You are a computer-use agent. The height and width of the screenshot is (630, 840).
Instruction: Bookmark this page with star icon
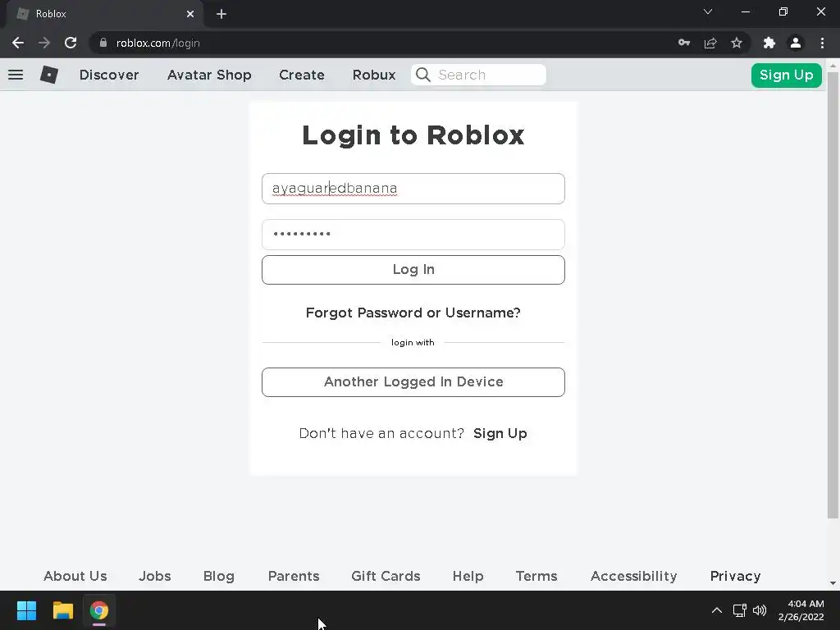tap(737, 43)
